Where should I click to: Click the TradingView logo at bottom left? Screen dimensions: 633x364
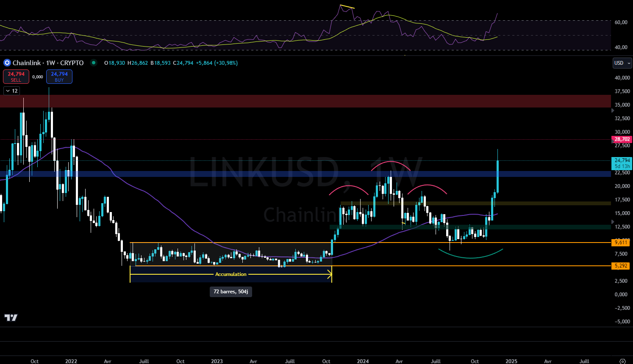pos(11,317)
